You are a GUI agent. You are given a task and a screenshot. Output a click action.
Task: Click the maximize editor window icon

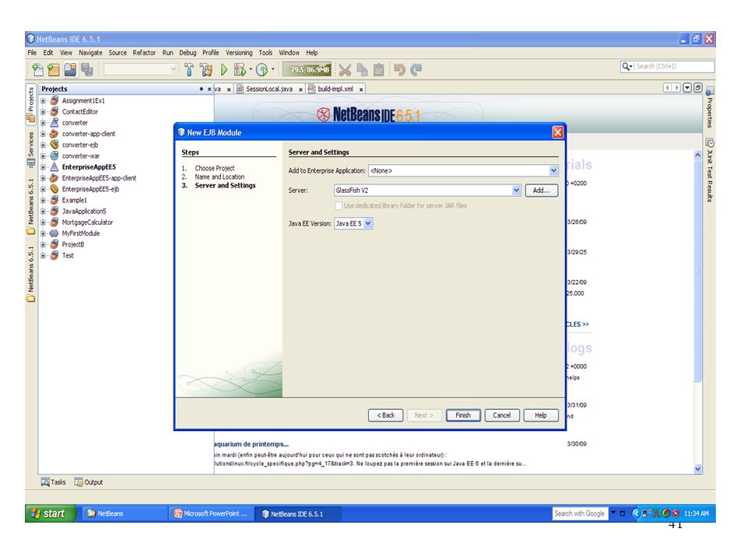[698, 88]
